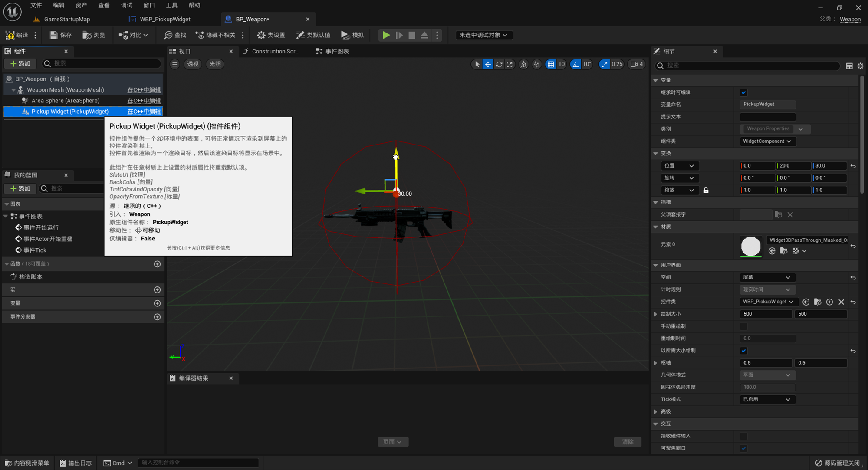The height and width of the screenshot is (470, 868).
Task: Add a new function with plus icon
Action: point(157,264)
